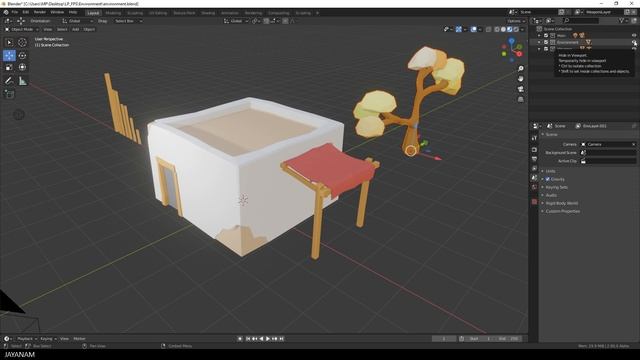Expand the Units panel

(x=550, y=171)
